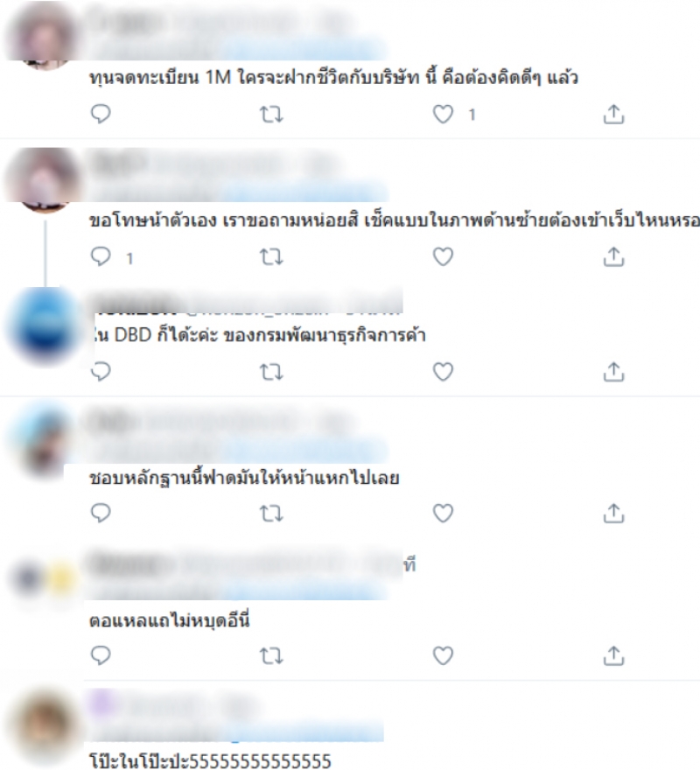Share the tweet showing 1 reply count
Image resolution: width=700 pixels, height=770 pixels.
(613, 256)
